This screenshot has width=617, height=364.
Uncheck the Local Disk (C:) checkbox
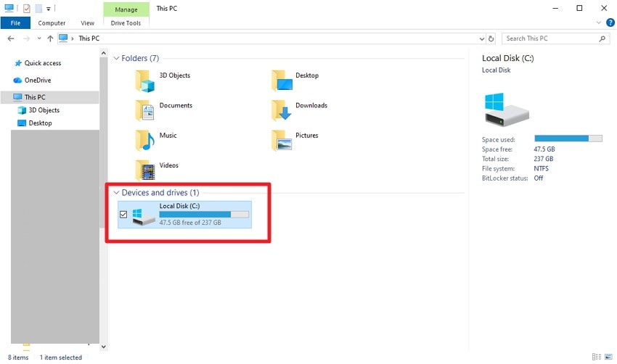point(123,214)
